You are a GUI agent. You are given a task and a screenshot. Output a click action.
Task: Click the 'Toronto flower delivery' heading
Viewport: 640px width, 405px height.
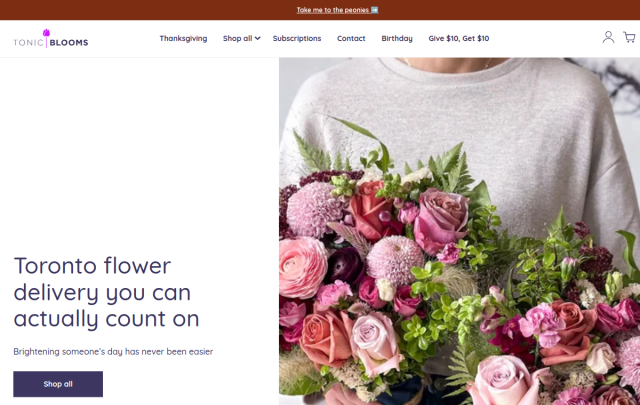tap(107, 292)
